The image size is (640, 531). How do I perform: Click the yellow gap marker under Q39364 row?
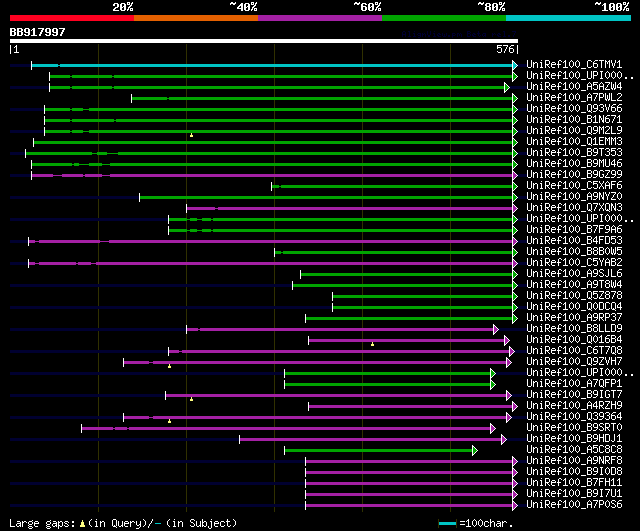point(169,421)
